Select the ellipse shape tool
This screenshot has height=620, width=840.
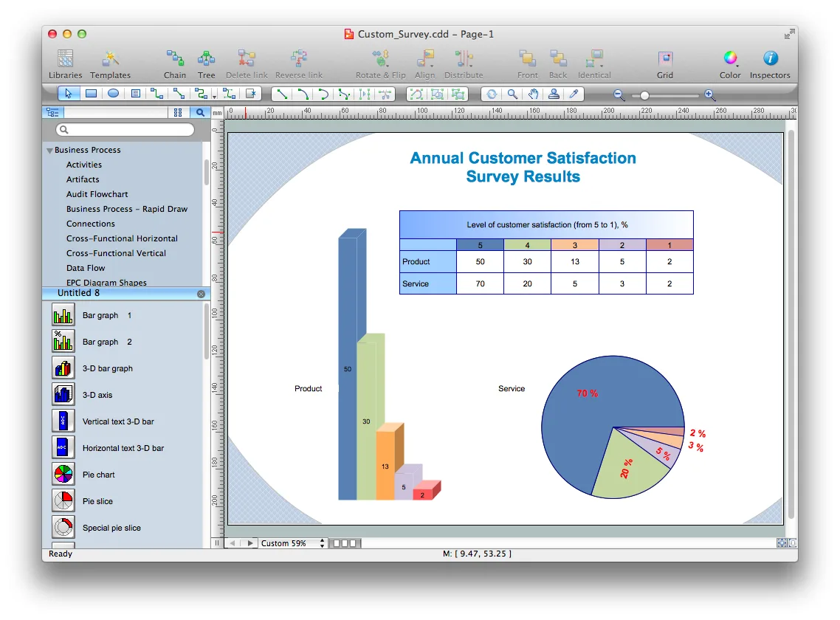113,94
